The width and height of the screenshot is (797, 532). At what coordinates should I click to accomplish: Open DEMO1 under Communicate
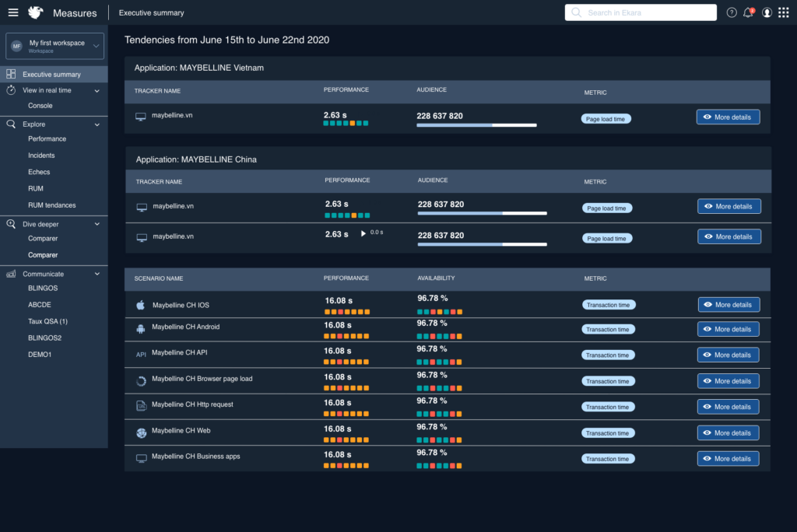tap(40, 355)
